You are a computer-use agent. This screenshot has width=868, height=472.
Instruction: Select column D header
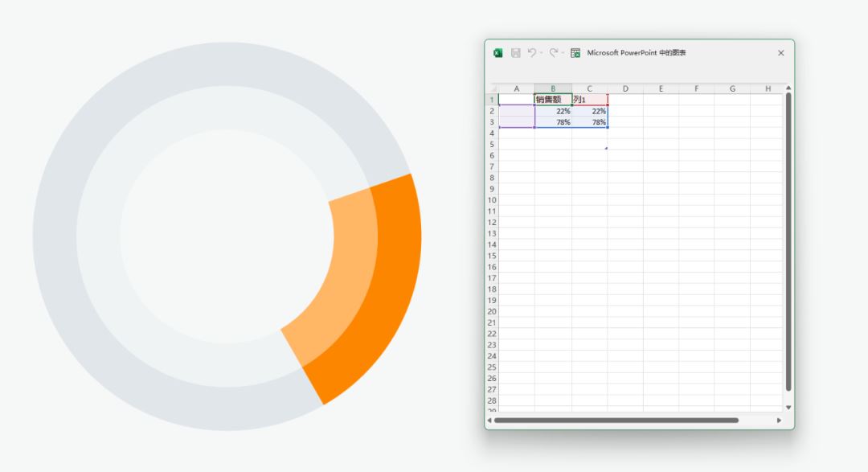point(624,88)
